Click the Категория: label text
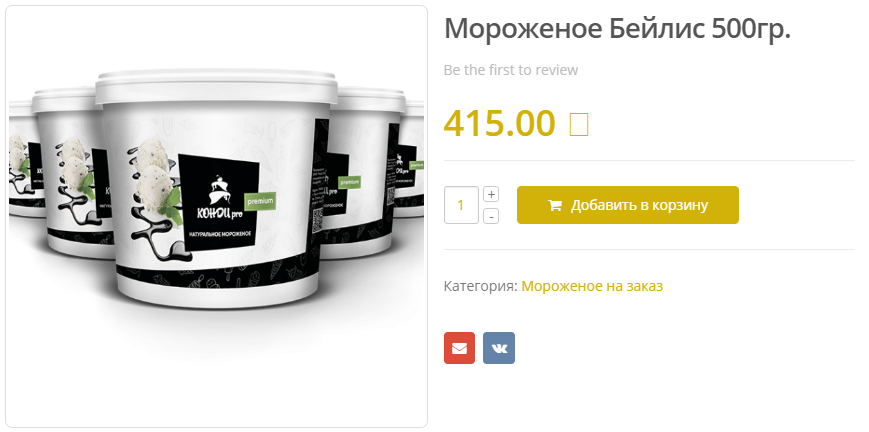Screen dimensions: 869x432 point(480,286)
